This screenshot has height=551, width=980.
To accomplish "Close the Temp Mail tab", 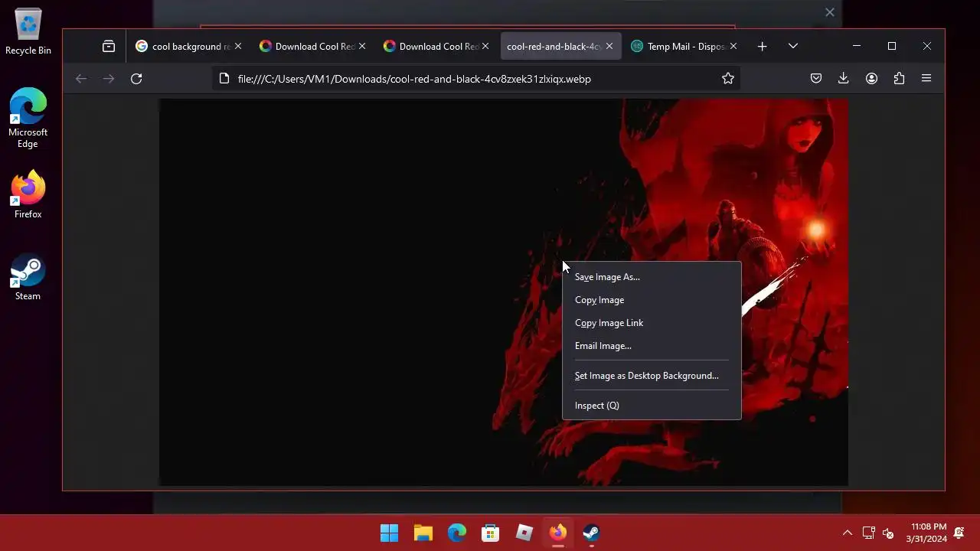I will click(733, 47).
